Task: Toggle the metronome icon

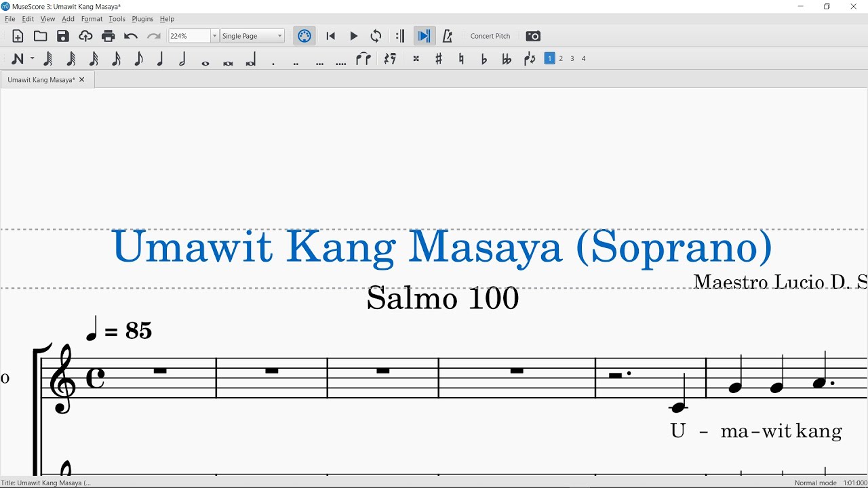Action: click(447, 36)
